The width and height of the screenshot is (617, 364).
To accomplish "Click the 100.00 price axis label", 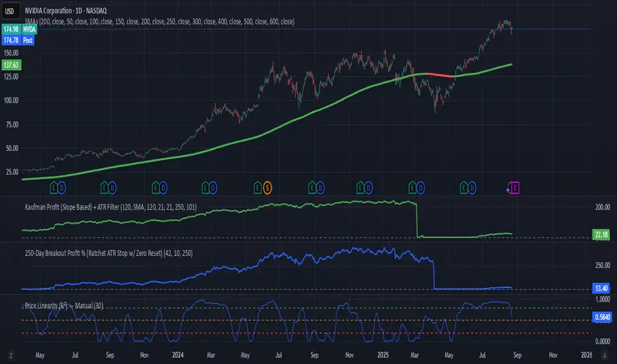I will click(x=11, y=101).
